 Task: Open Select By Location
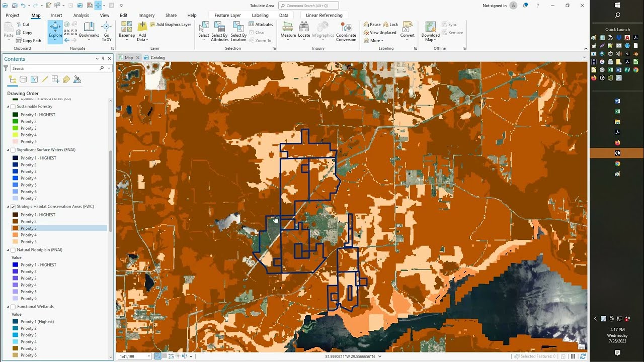click(238, 31)
